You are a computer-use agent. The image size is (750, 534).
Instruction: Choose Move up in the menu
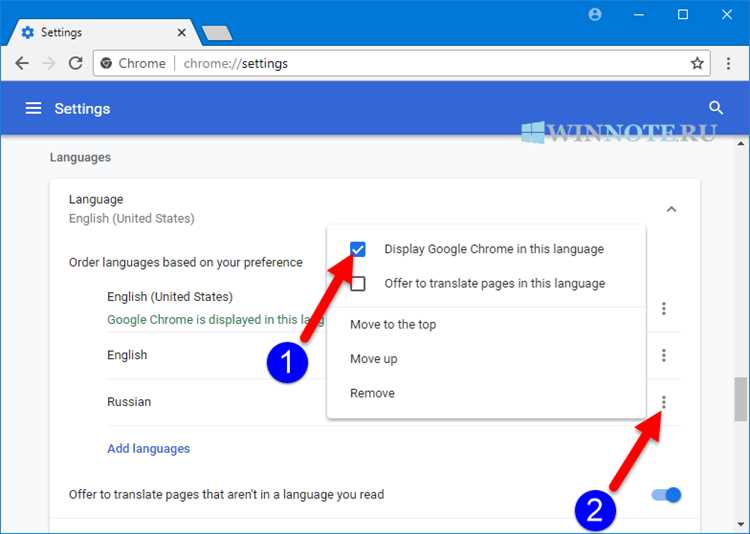pyautogui.click(x=374, y=359)
